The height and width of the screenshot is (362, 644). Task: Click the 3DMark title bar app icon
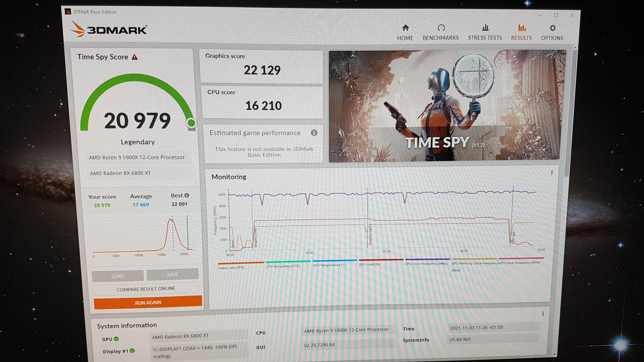pyautogui.click(x=67, y=12)
